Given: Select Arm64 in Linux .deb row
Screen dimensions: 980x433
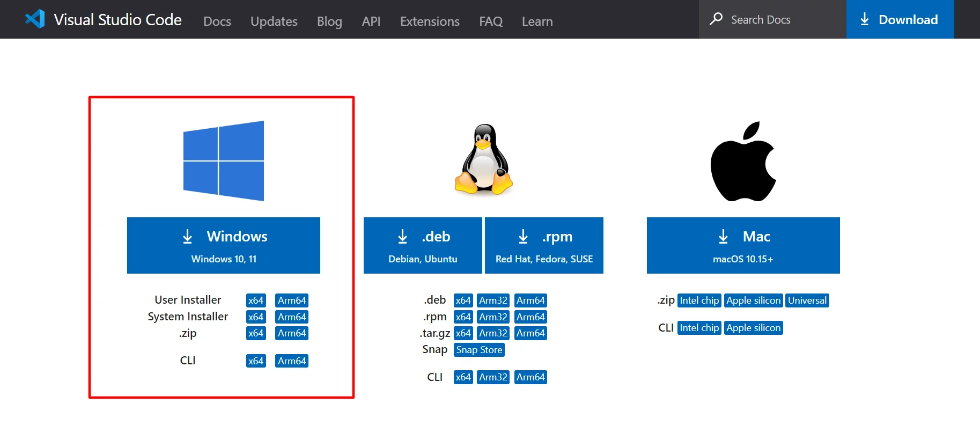Looking at the screenshot, I should coord(530,300).
